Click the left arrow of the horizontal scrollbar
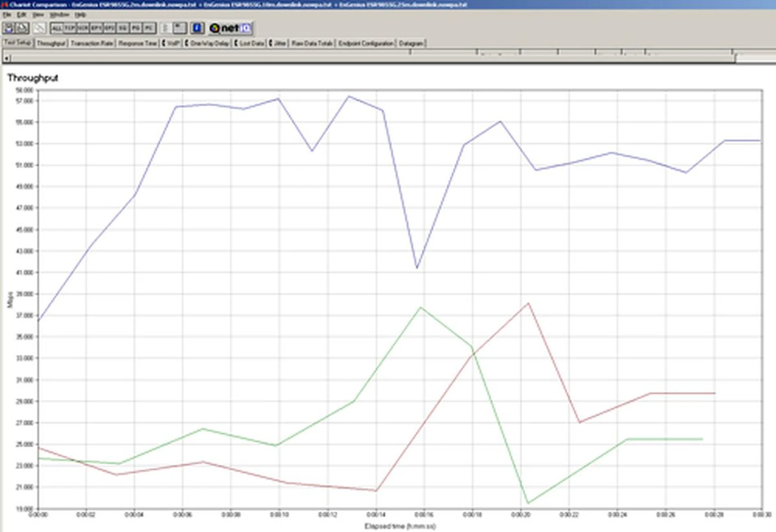The height and width of the screenshot is (532, 776). point(6,59)
